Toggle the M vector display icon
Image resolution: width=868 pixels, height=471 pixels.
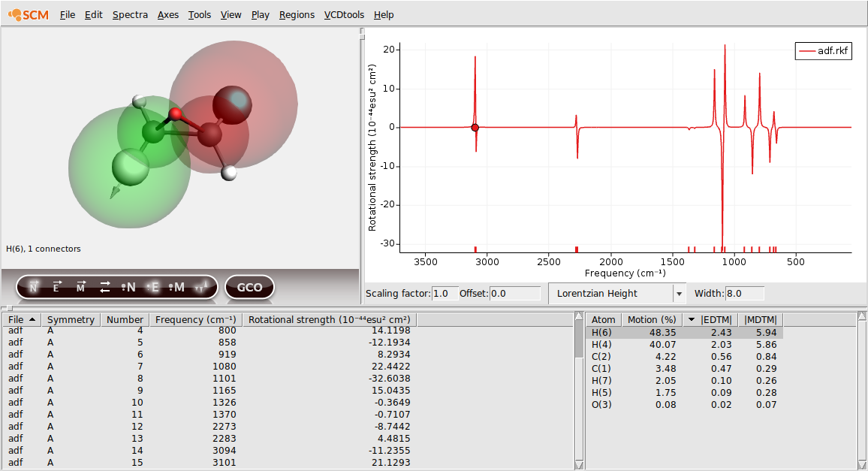(x=81, y=287)
